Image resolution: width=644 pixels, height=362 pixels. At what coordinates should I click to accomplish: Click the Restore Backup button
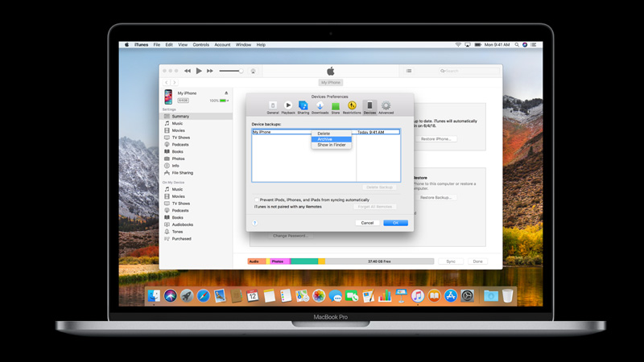tap(436, 197)
